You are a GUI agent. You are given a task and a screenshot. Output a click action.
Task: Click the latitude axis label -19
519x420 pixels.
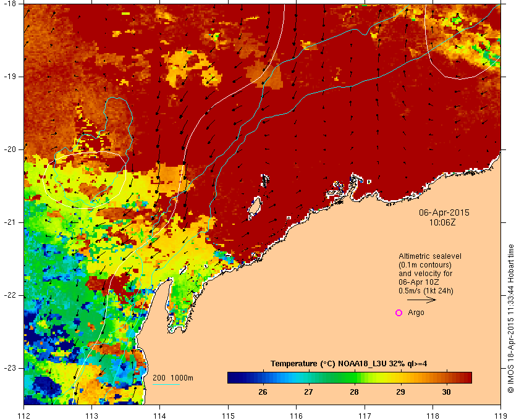pyautogui.click(x=9, y=77)
